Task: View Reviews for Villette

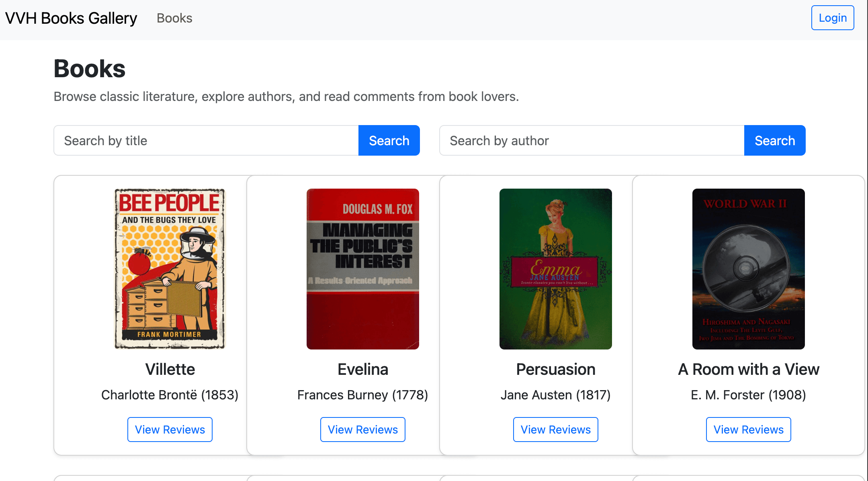Action: [x=170, y=430]
